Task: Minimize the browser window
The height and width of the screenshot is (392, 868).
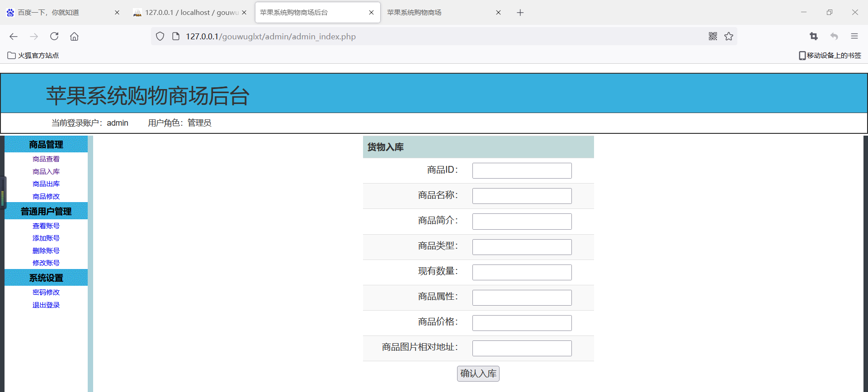Action: [804, 13]
